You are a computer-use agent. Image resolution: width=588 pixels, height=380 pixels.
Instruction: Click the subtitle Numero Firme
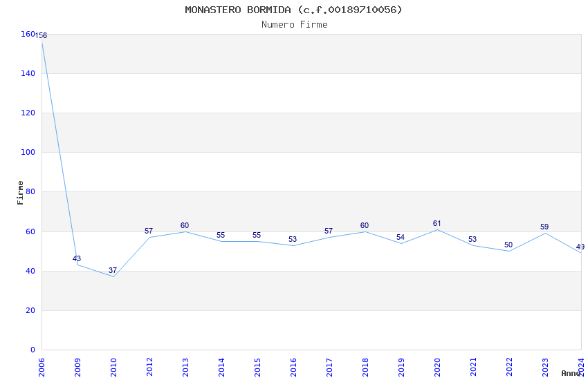(295, 25)
